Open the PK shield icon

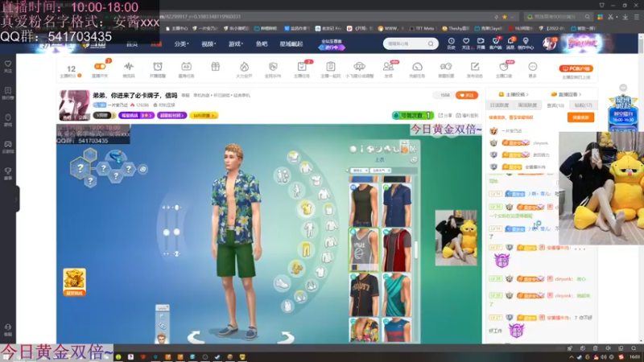273,67
